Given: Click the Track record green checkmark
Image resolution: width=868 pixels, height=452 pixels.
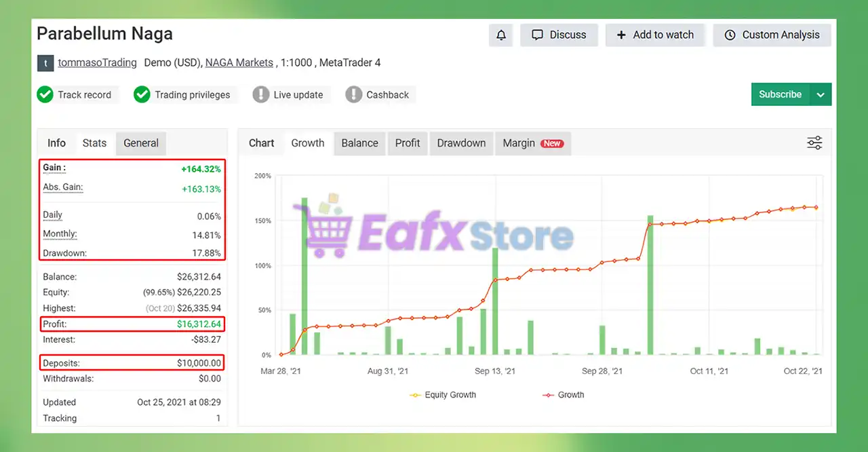Looking at the screenshot, I should (x=45, y=94).
